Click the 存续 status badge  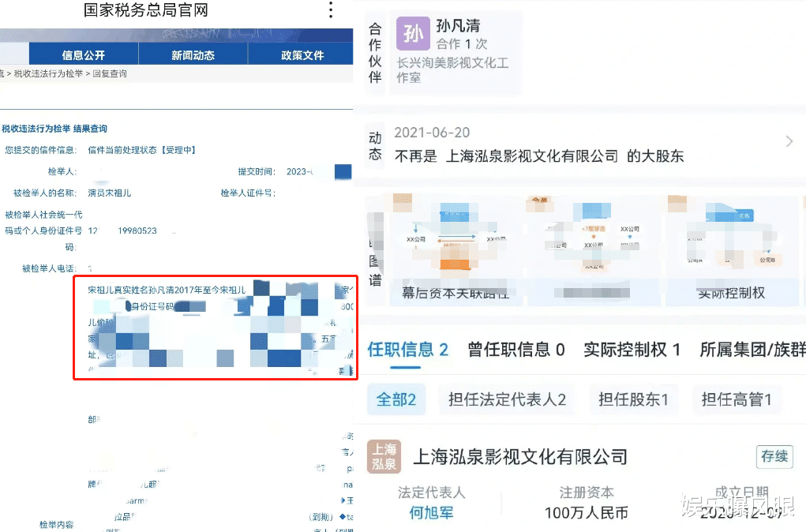(774, 456)
